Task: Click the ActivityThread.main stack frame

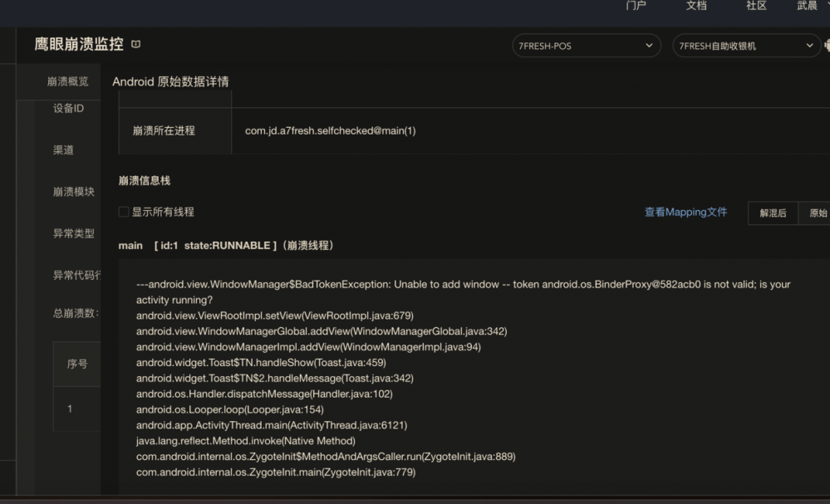Action: (272, 425)
